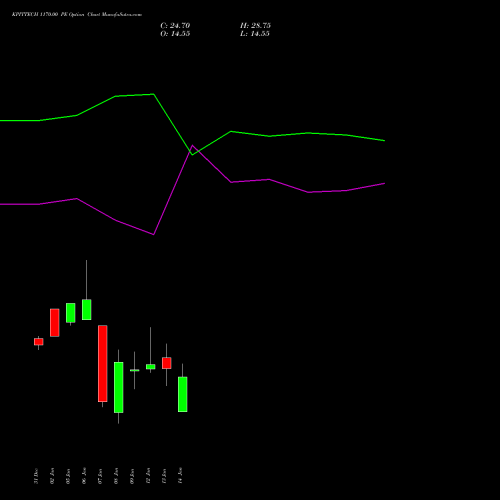This screenshot has width=500, height=500.
Task: Click the '02 Jan' date axis label
Action: tap(52, 476)
